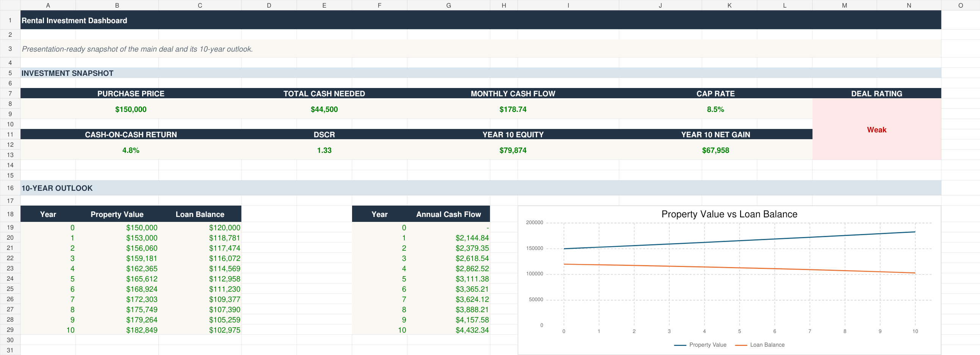Click the Property Value table column header
Image resolution: width=980 pixels, height=355 pixels.
[117, 214]
